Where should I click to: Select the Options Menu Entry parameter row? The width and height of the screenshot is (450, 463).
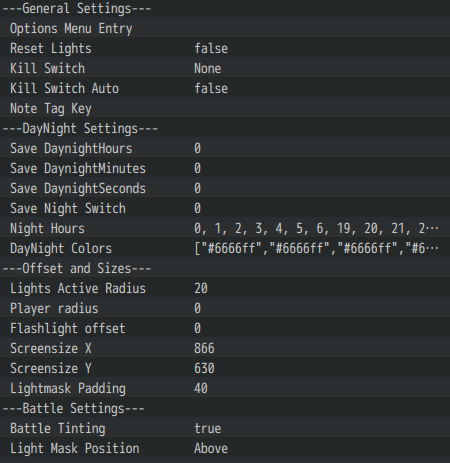click(x=225, y=28)
